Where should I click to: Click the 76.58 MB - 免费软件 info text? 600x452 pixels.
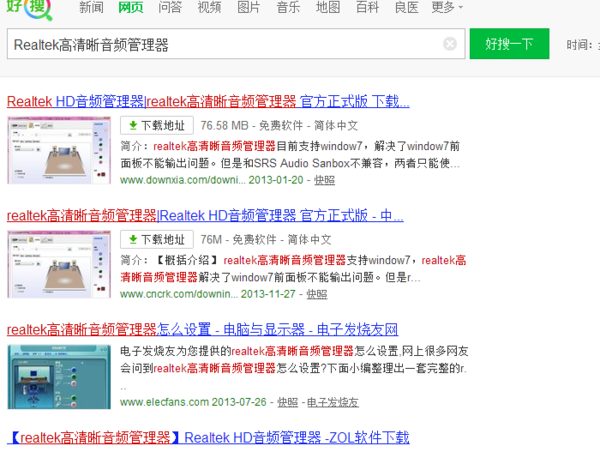coord(279,126)
